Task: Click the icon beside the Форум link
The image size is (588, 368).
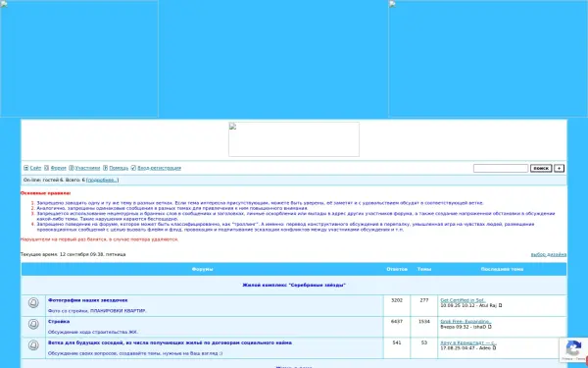Action: coord(46,168)
